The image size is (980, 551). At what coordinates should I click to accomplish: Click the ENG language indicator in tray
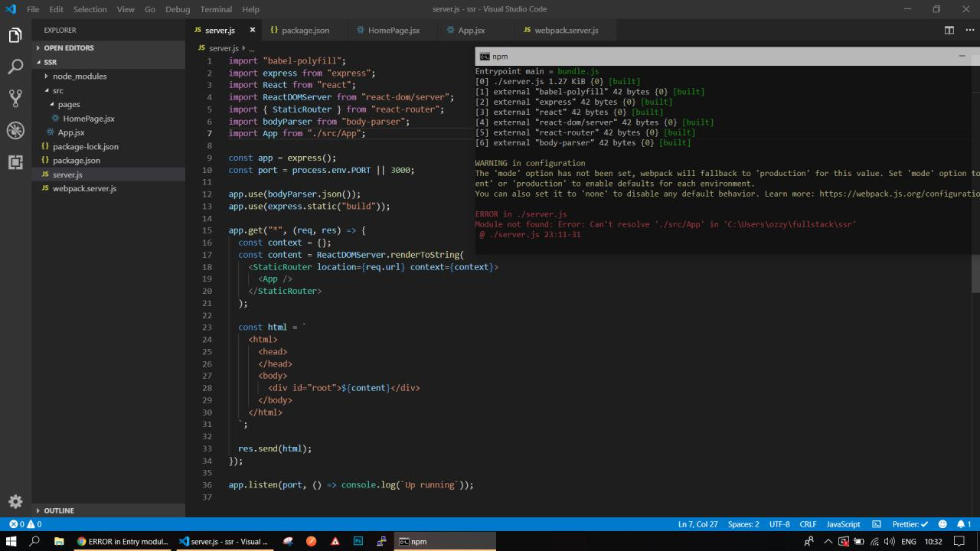(x=909, y=541)
